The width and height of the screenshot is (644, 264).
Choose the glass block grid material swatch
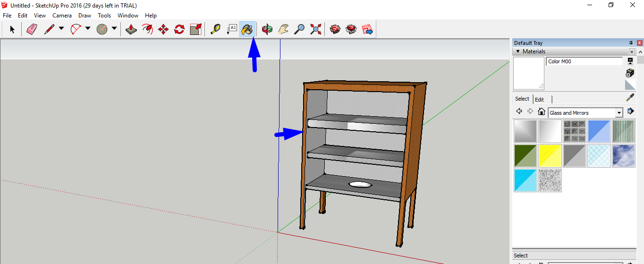coord(575,131)
